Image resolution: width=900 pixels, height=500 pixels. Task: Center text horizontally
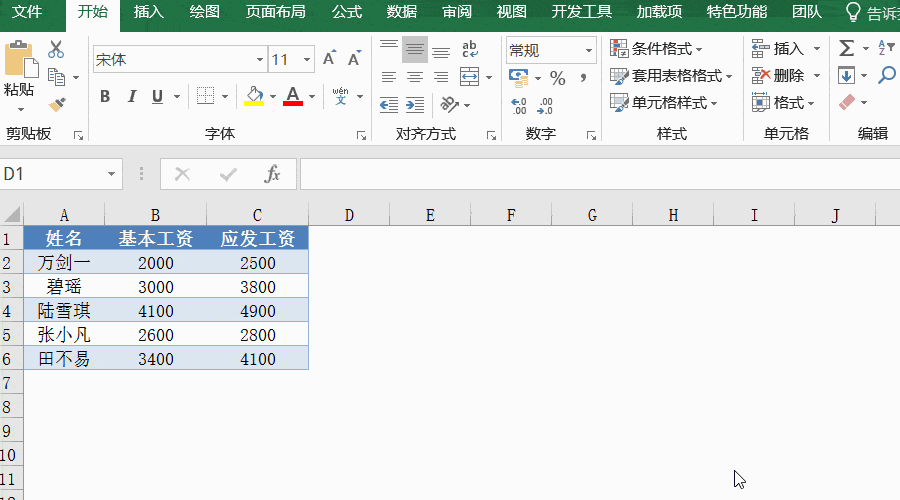coord(414,77)
